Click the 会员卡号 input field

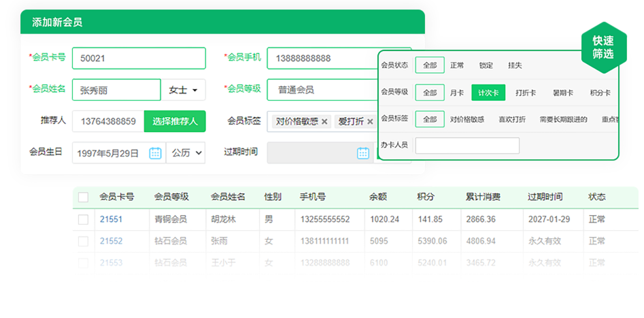click(139, 59)
